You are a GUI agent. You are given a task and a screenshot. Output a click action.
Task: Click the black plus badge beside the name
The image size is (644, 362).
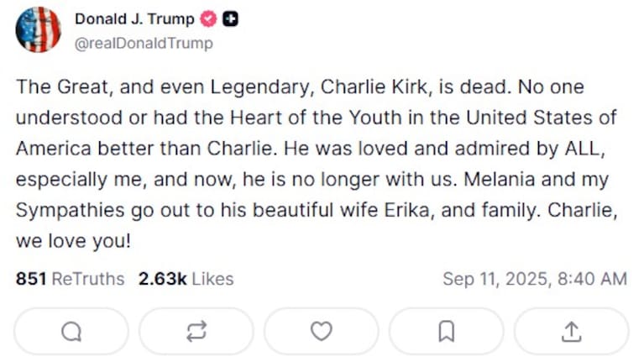click(x=229, y=19)
